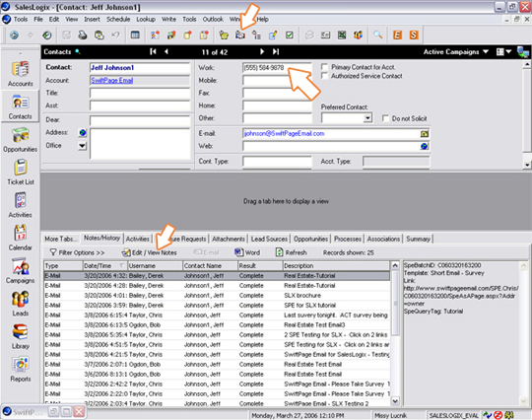Open the Active Campaigns dropdown

point(456,52)
